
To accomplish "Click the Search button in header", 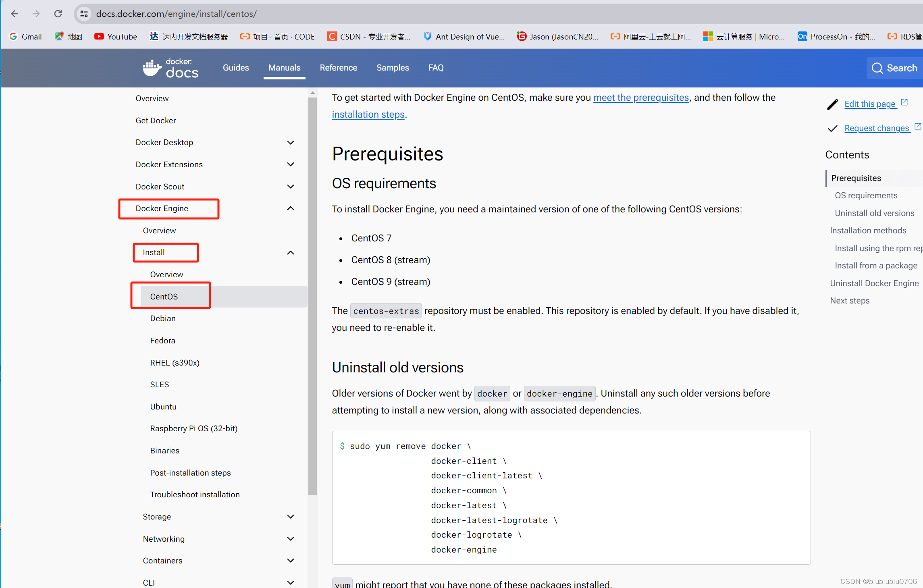I will (894, 68).
